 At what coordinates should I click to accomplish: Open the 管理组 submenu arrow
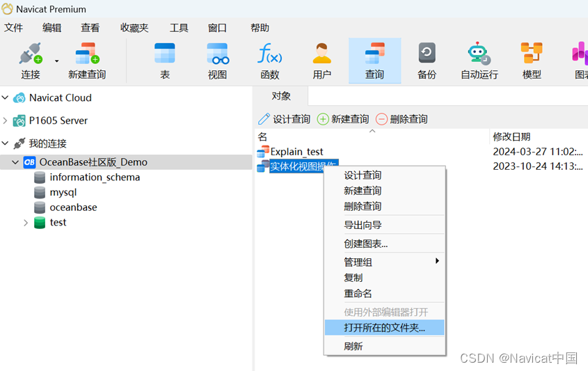tap(437, 261)
